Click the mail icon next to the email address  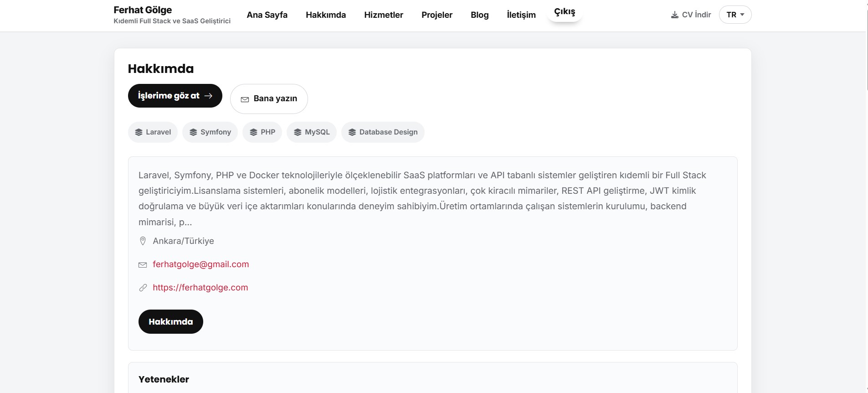[143, 265]
